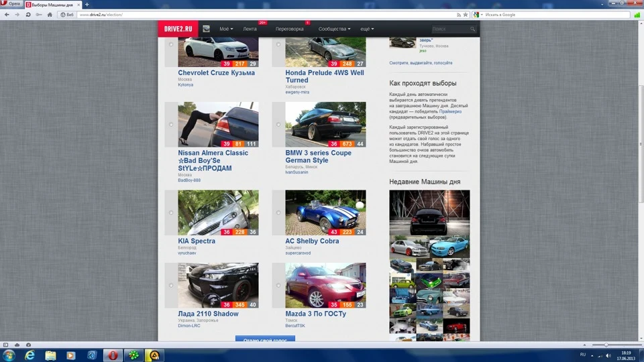The width and height of the screenshot is (644, 362).
Task: Open the Mazda 3 red car photo
Action: 325,286
